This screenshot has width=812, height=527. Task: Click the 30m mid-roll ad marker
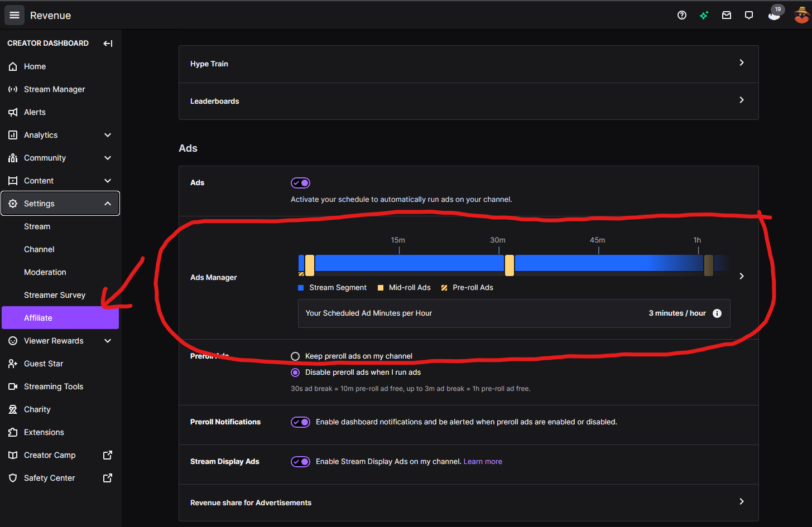point(509,265)
